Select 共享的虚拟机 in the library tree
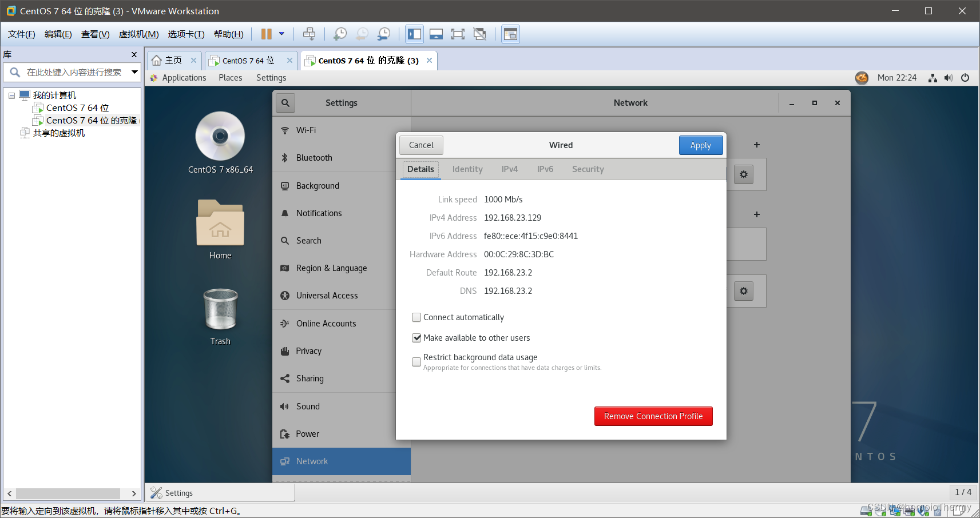The height and width of the screenshot is (518, 980). (58, 133)
